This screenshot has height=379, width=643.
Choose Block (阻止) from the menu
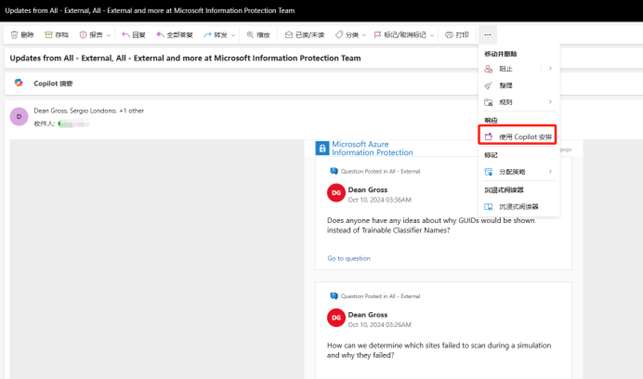click(519, 69)
